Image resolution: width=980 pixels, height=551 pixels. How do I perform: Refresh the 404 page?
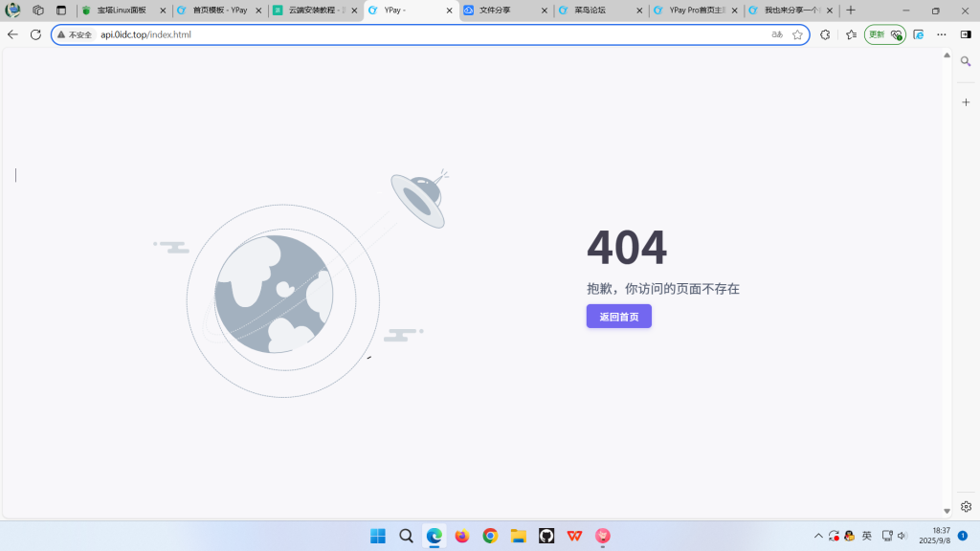click(x=33, y=34)
